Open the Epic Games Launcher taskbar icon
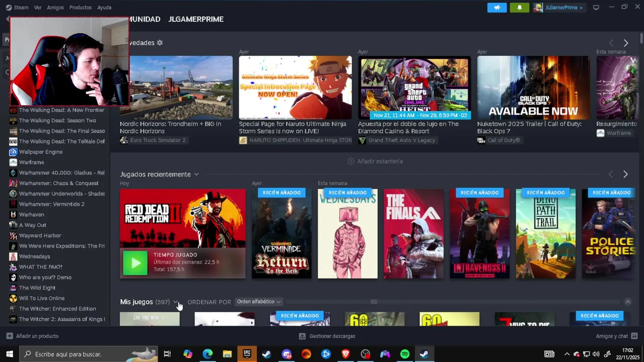The height and width of the screenshot is (362, 644). coord(247,354)
